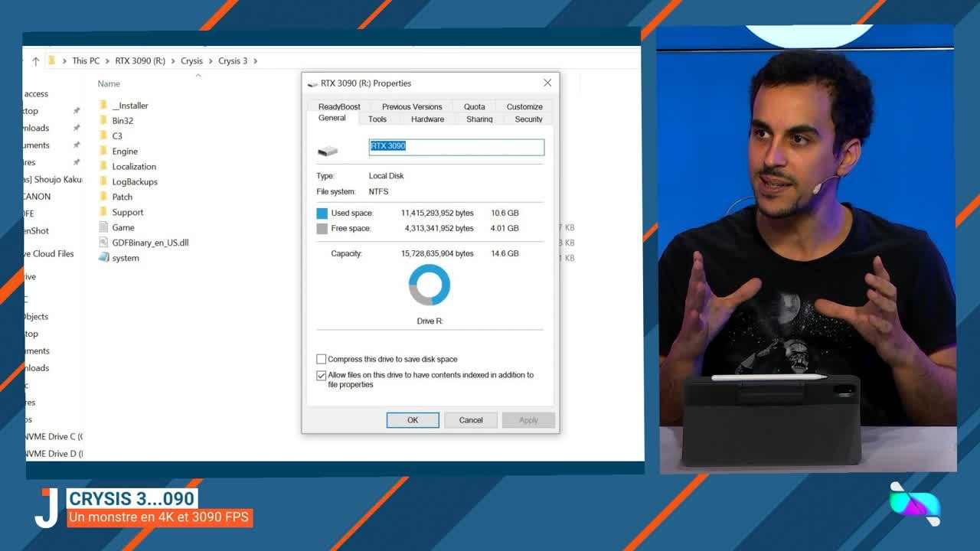The image size is (980, 551).
Task: Select the Localization folder icon
Action: (x=104, y=166)
